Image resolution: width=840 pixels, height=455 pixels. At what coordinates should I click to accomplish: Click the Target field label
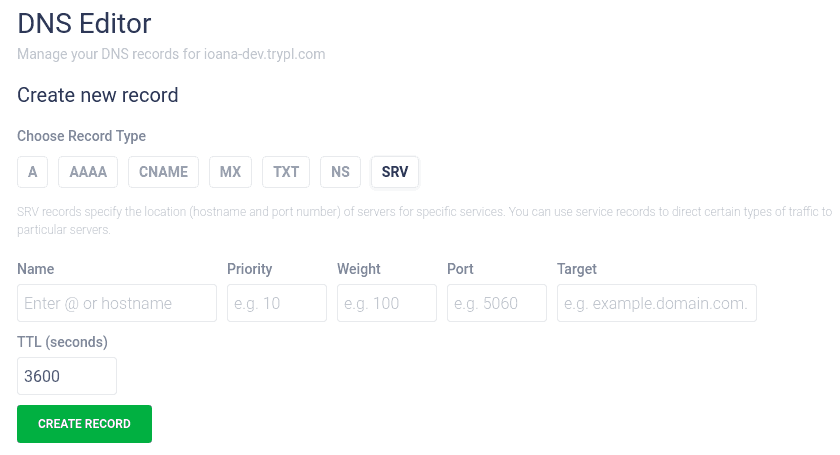pos(577,269)
